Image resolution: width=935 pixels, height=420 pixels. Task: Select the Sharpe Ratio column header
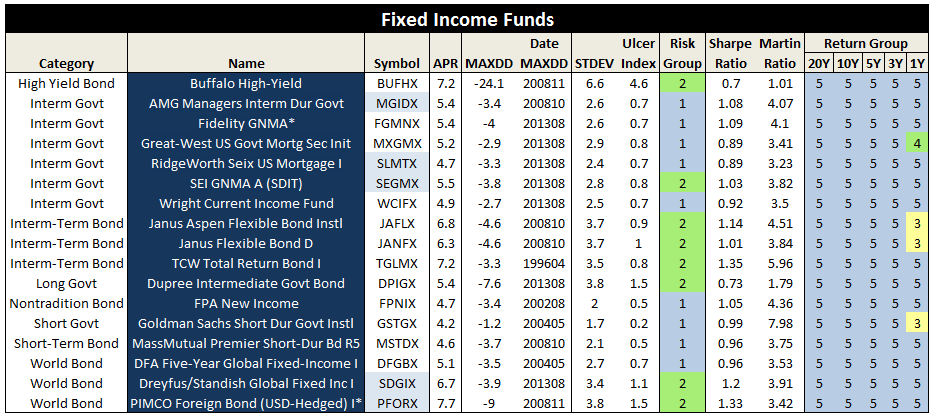[730, 53]
